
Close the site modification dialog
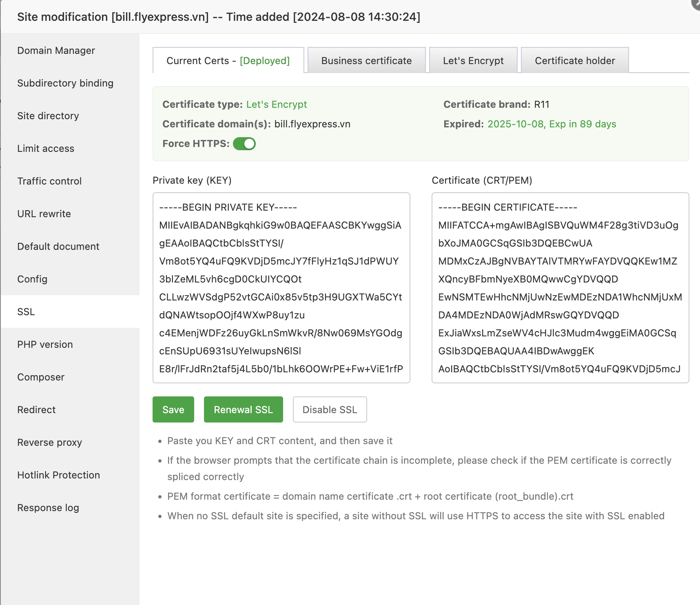tap(696, 3)
